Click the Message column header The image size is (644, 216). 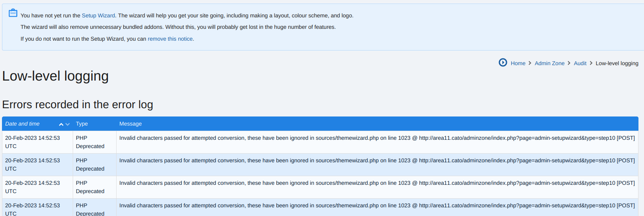pyautogui.click(x=130, y=124)
